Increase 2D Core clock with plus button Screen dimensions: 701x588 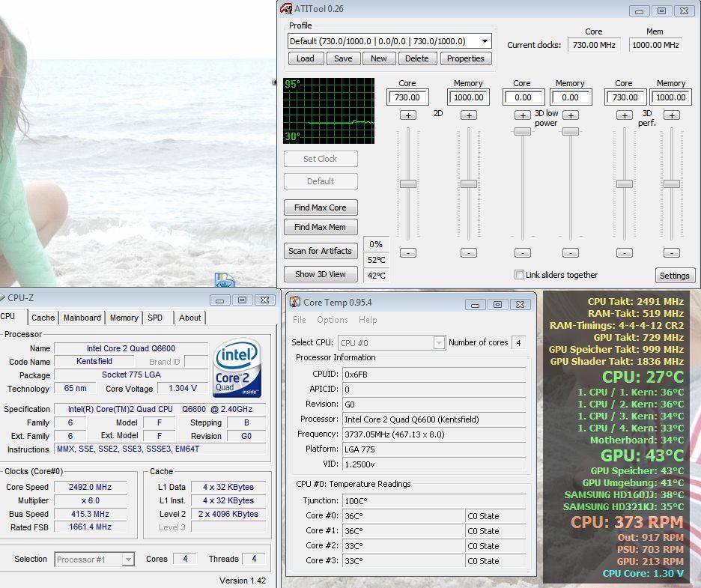click(x=407, y=115)
